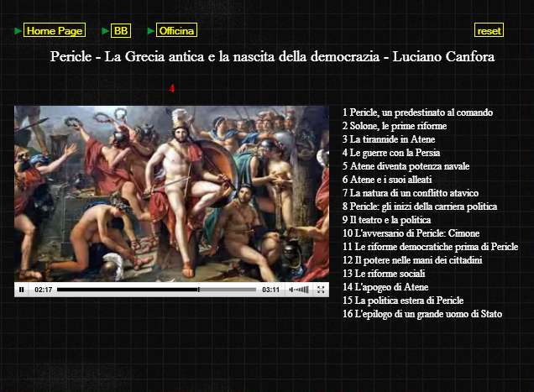534x392 pixels.
Task: Click the volume level bars
Action: pyautogui.click(x=301, y=290)
